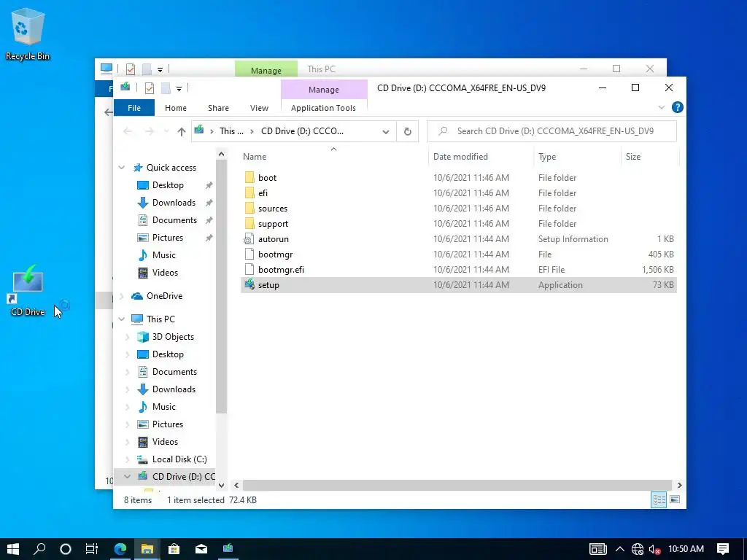Click the purple Manage contextual tab
This screenshot has width=747, height=560.
click(x=324, y=90)
